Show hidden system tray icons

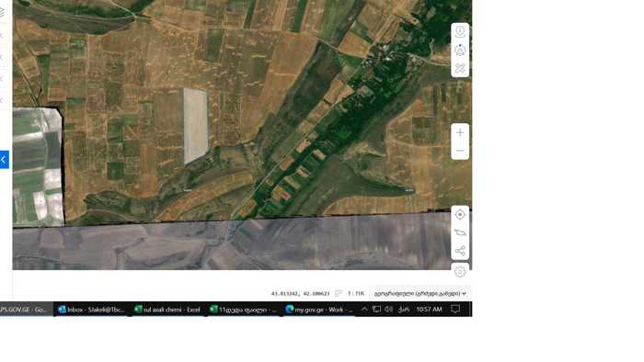(x=364, y=310)
